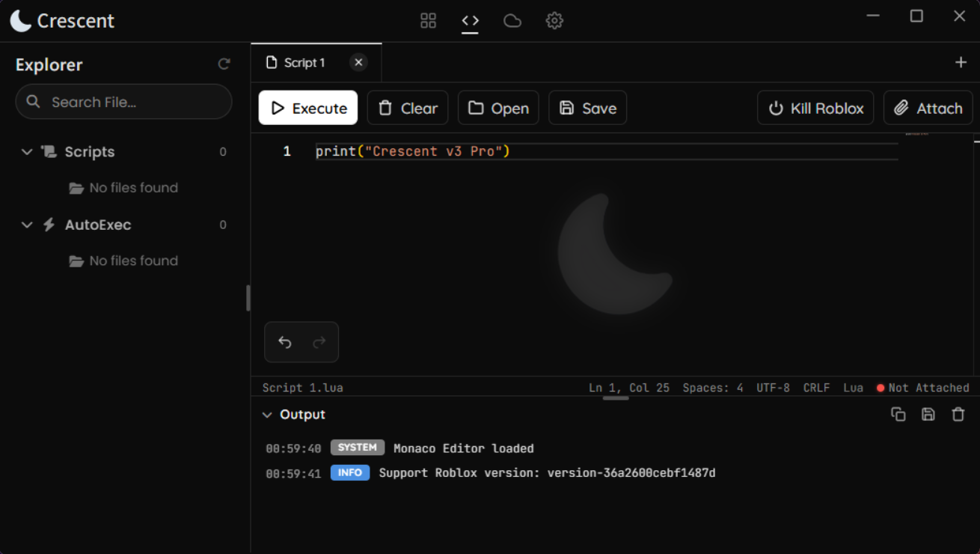The height and width of the screenshot is (554, 980).
Task: Kill the Roblox process
Action: pos(815,108)
